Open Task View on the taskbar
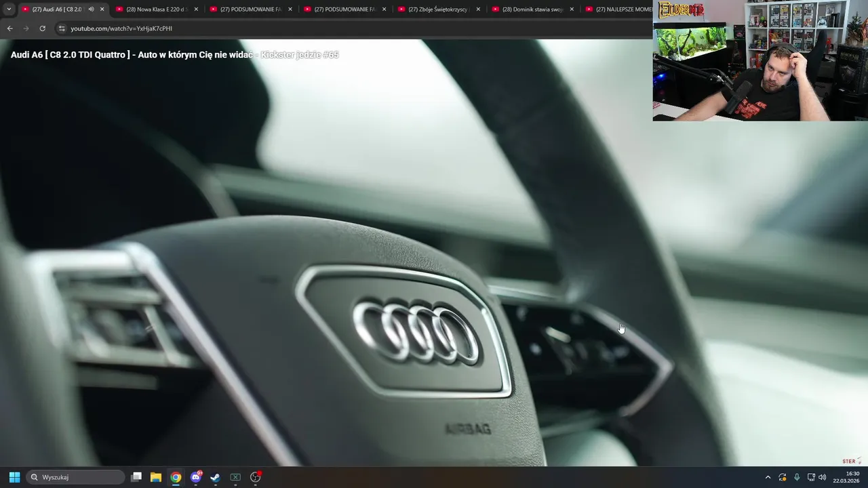This screenshot has width=868, height=488. click(x=136, y=477)
